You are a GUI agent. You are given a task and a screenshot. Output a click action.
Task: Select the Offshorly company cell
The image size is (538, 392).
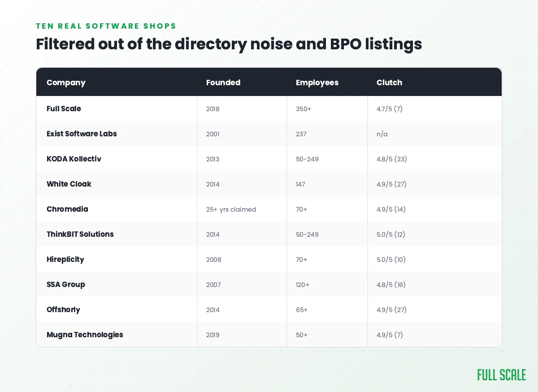63,309
